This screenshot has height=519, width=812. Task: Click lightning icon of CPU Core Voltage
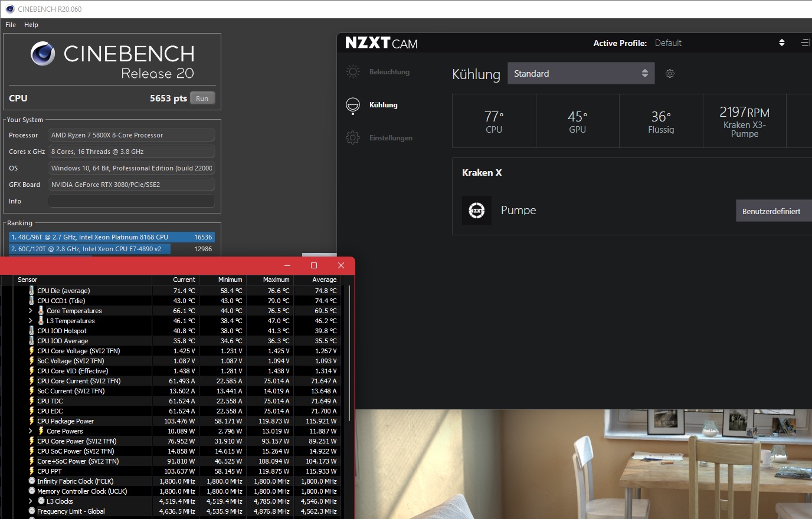pyautogui.click(x=32, y=351)
